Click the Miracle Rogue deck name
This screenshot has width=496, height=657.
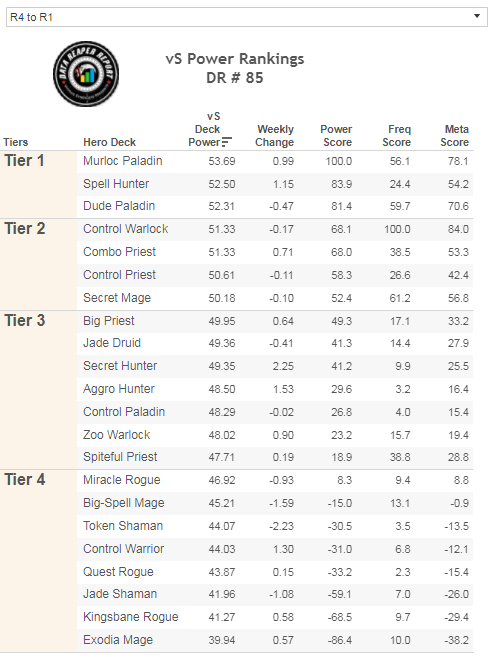(x=121, y=480)
